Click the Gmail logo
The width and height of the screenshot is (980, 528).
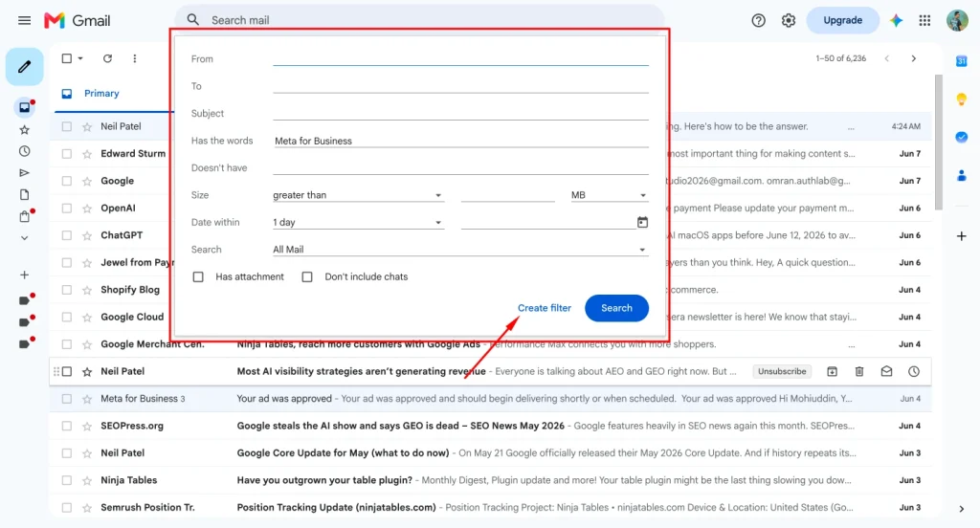pyautogui.click(x=78, y=21)
